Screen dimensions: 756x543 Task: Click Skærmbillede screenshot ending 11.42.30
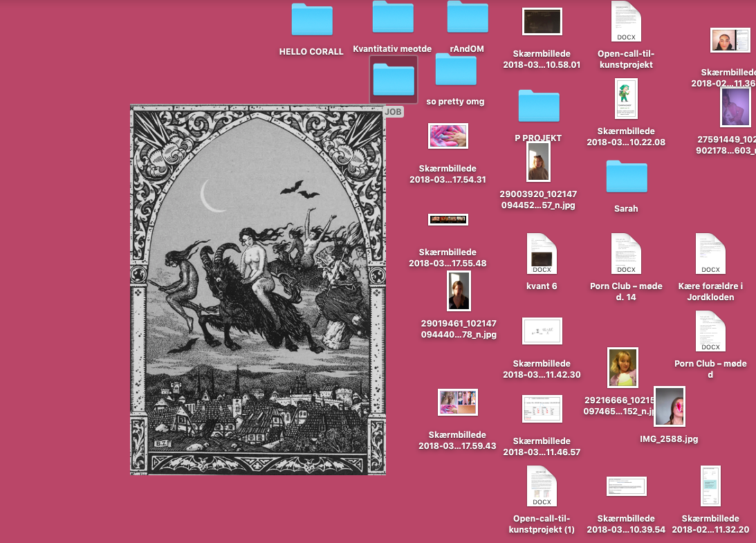[x=542, y=331]
